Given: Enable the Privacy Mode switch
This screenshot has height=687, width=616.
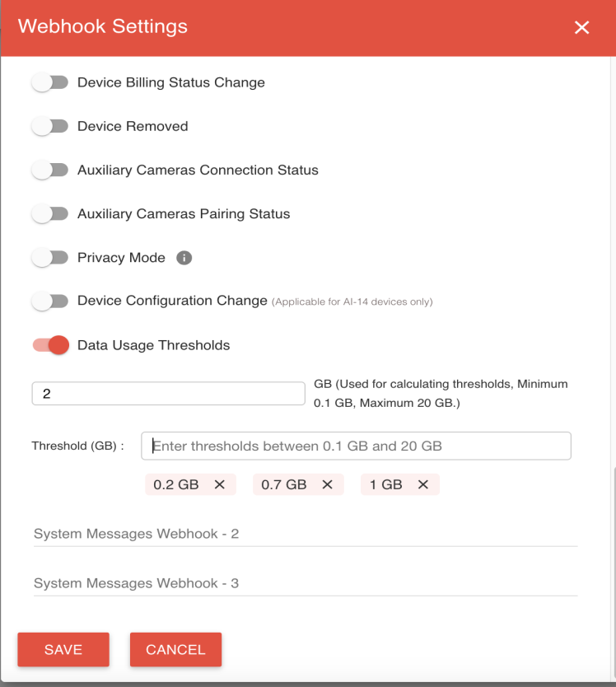Looking at the screenshot, I should point(50,258).
